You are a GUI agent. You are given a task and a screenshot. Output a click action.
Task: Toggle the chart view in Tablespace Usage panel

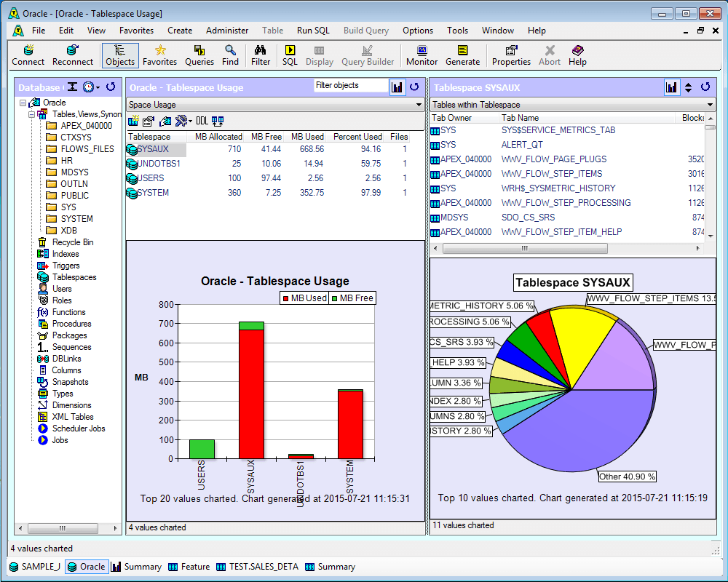397,87
